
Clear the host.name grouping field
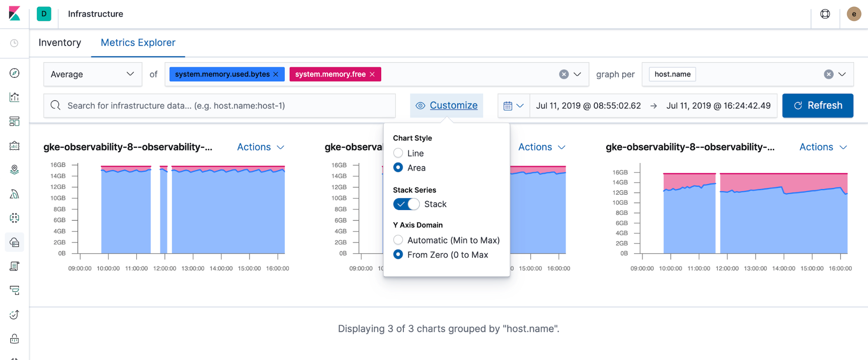(x=828, y=74)
